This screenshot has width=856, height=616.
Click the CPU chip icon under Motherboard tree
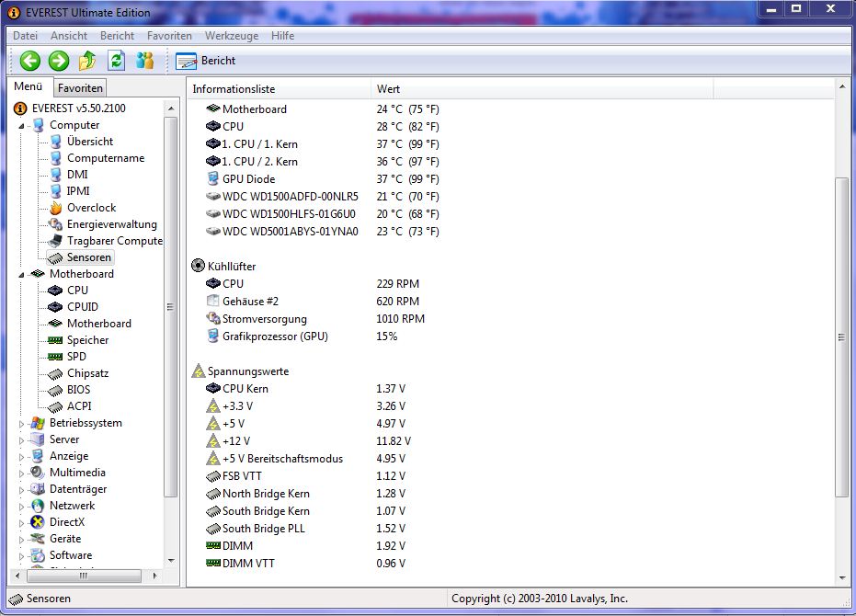coord(56,290)
